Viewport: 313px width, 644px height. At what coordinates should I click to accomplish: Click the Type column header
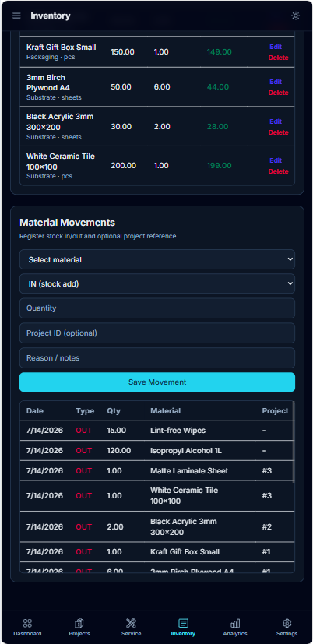pos(85,410)
